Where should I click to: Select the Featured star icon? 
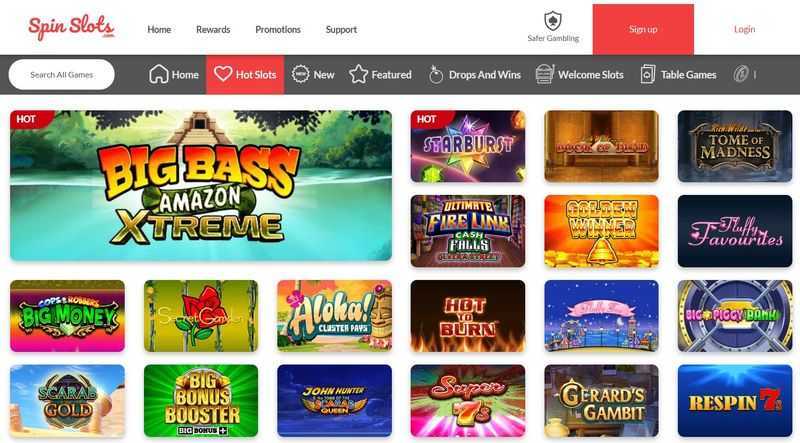(358, 75)
